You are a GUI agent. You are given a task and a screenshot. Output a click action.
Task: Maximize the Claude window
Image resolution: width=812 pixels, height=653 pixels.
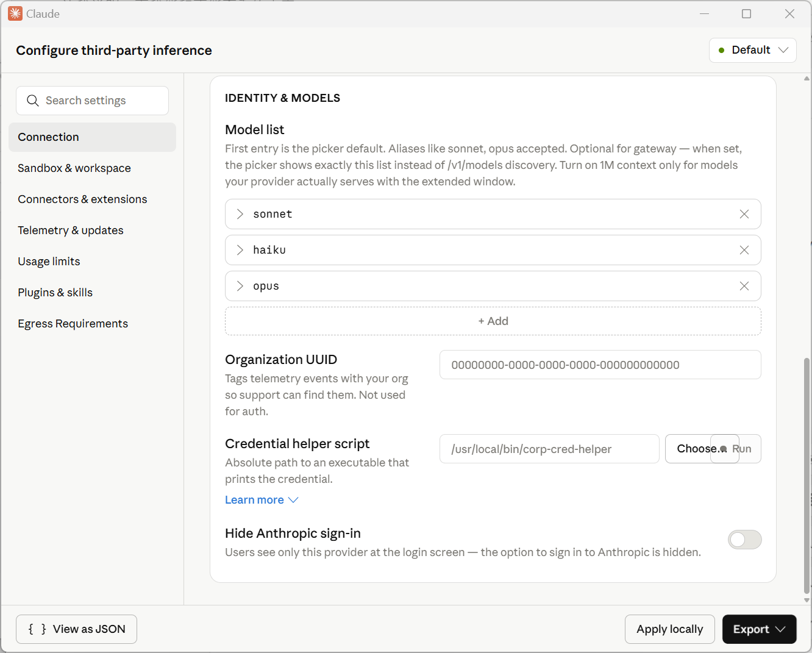coord(746,13)
